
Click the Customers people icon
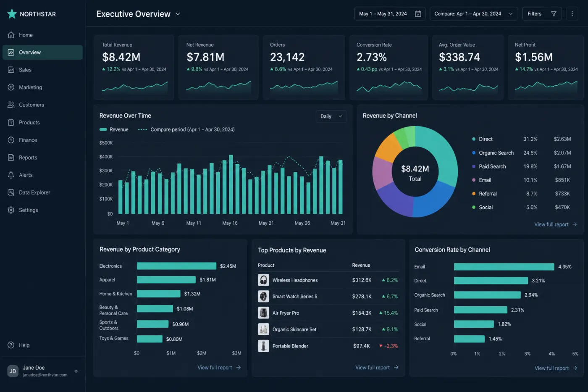pyautogui.click(x=11, y=105)
